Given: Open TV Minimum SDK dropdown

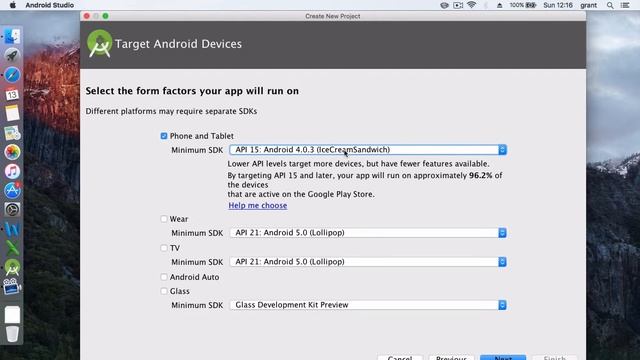Looking at the screenshot, I should click(368, 262).
